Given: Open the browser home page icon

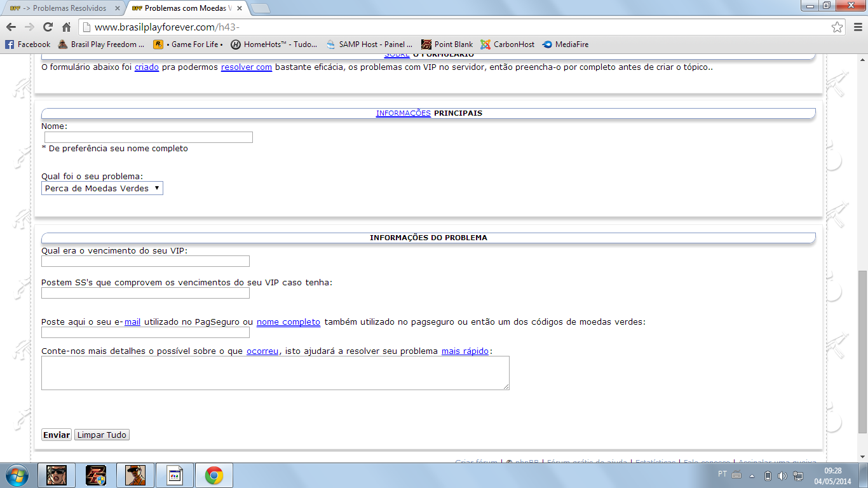Looking at the screenshot, I should click(x=66, y=27).
